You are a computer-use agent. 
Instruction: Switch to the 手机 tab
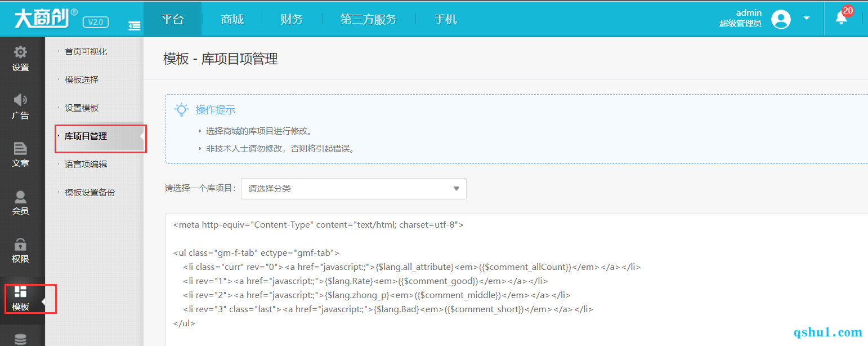click(x=445, y=19)
